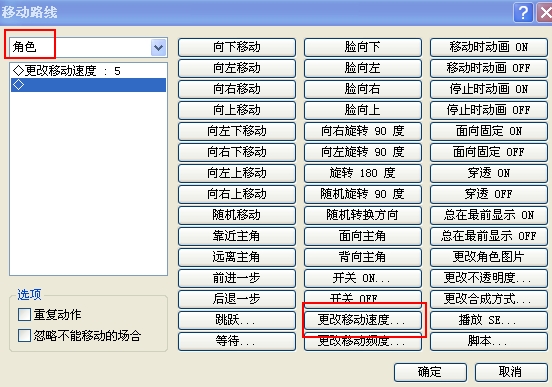Image resolution: width=552 pixels, height=387 pixels.
Task: Open the 跳跃... dialog
Action: [x=237, y=320]
